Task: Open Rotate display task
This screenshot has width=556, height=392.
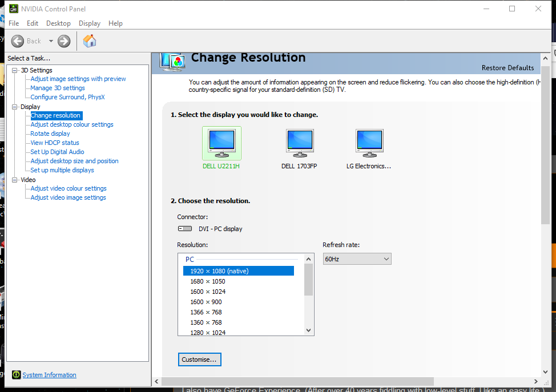Action: tap(50, 134)
